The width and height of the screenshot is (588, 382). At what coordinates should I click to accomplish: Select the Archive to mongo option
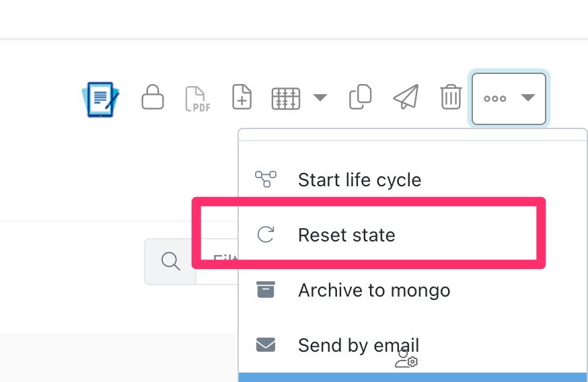(x=374, y=291)
